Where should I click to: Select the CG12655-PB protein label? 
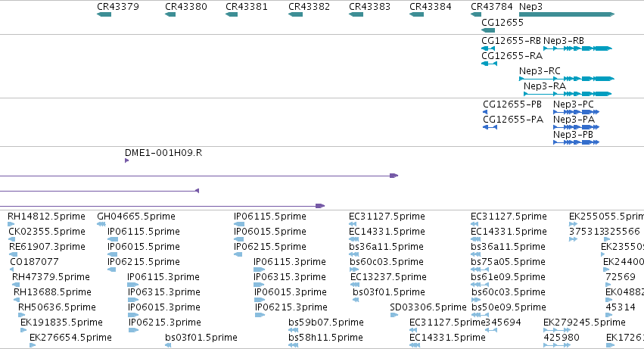click(x=512, y=104)
